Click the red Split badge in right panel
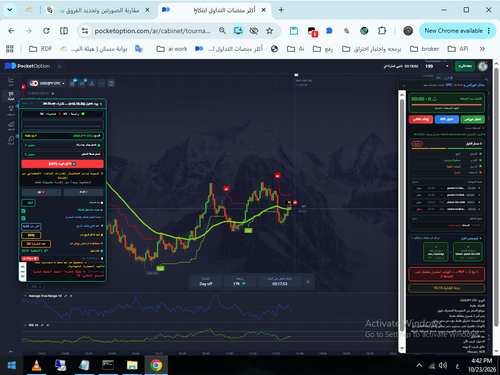Image resolution: width=500 pixels, height=375 pixels. click(x=417, y=144)
